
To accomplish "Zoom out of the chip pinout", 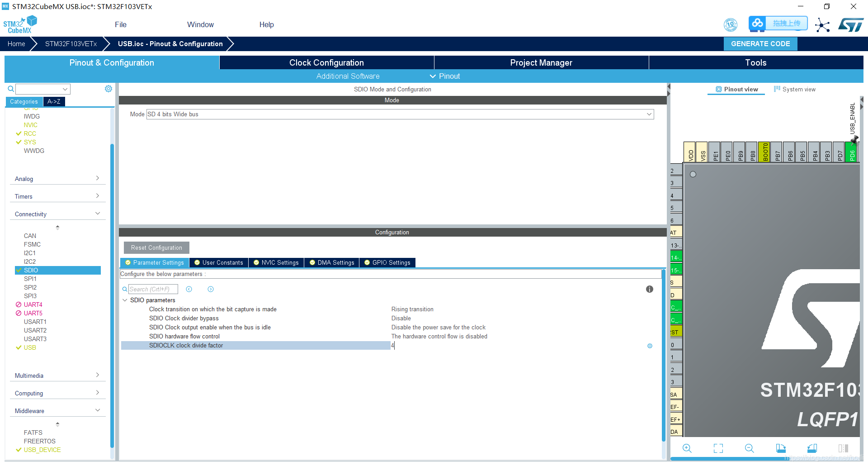I will coord(749,448).
